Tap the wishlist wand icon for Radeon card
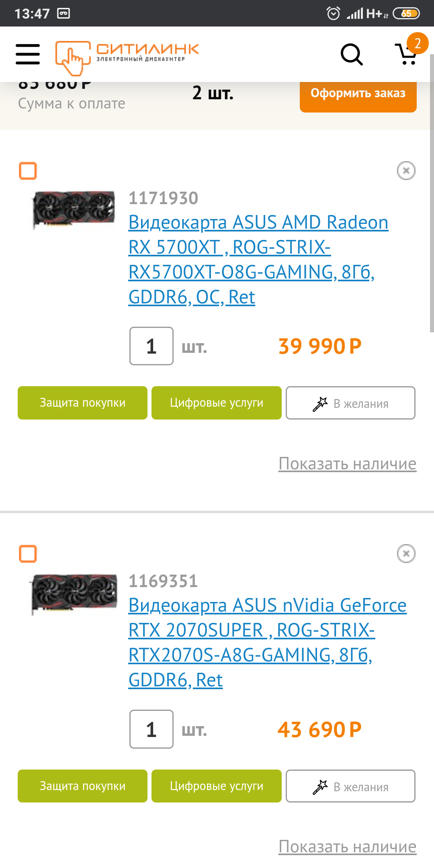Viewport: 434px width, 868px height. pyautogui.click(x=320, y=403)
